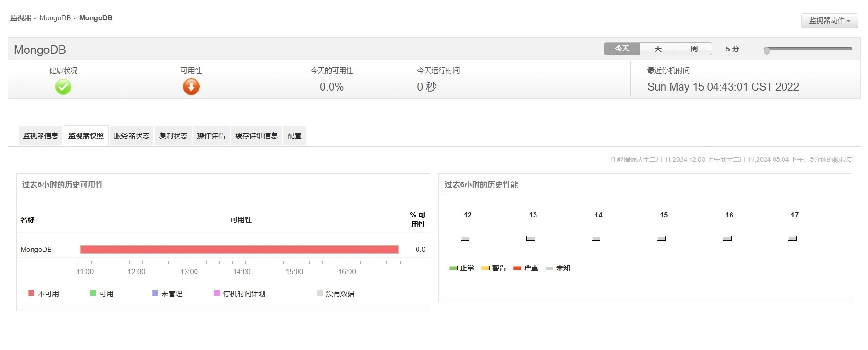Click the 0 秒 uptime value

427,87
